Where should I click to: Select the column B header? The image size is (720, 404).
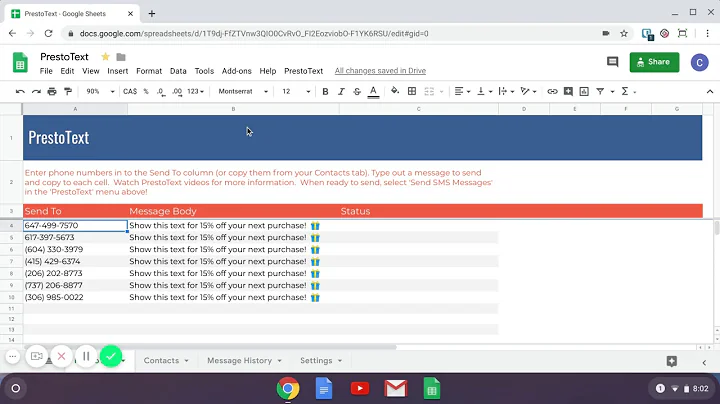233,109
